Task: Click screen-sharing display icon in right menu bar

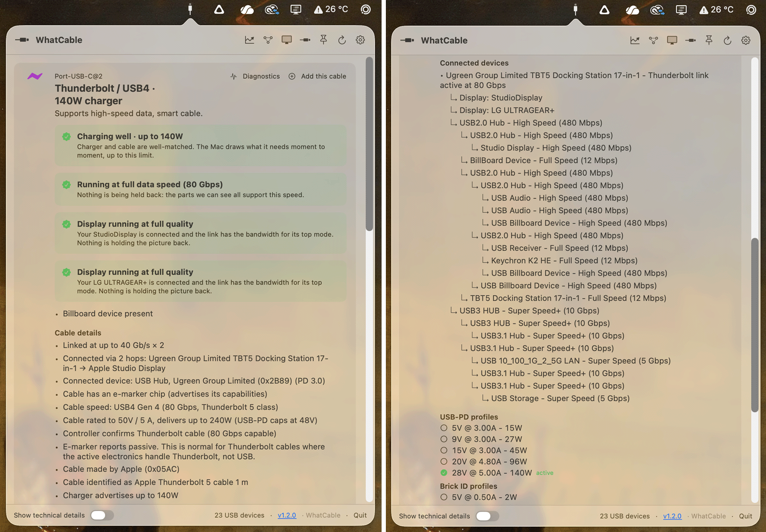Action: tap(681, 9)
